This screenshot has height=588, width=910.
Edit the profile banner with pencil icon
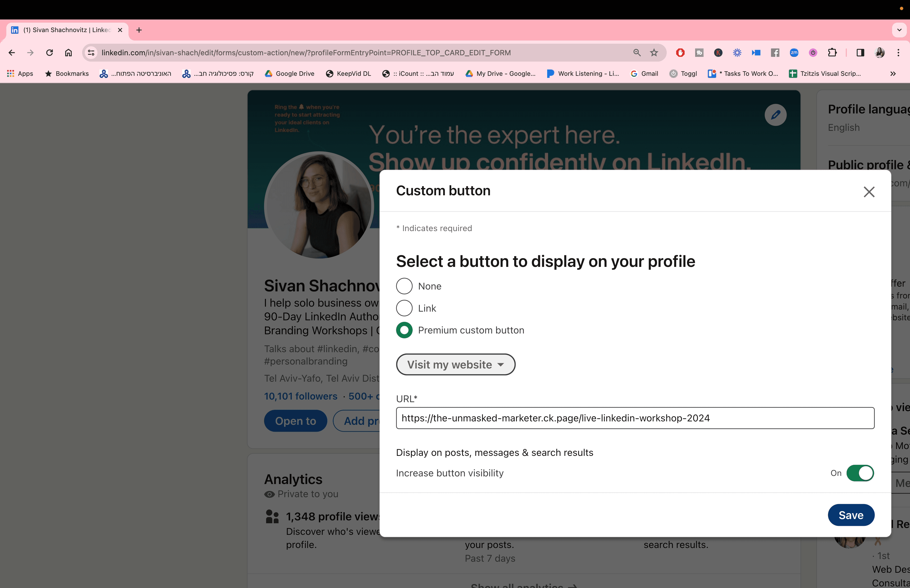[776, 115]
